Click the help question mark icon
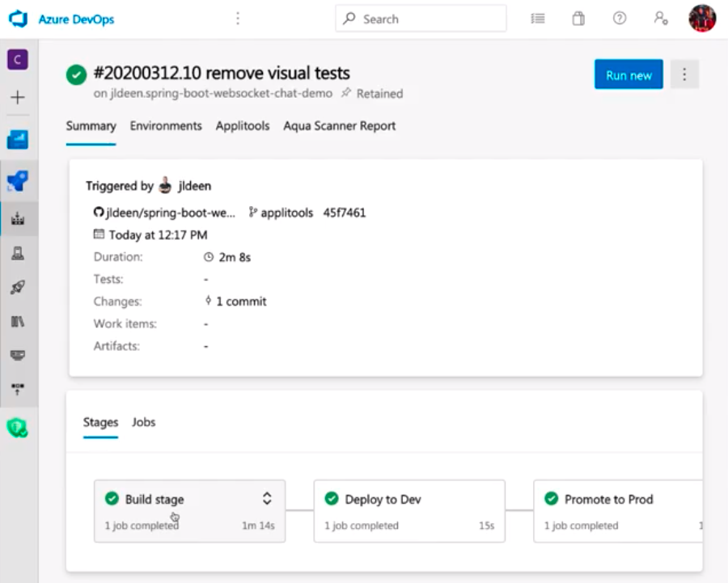The height and width of the screenshot is (583, 728). click(x=620, y=19)
